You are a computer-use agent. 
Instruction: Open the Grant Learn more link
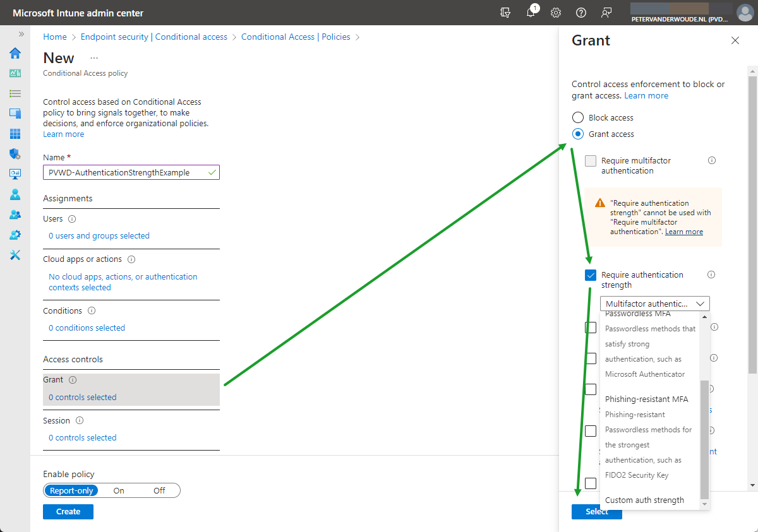(646, 95)
